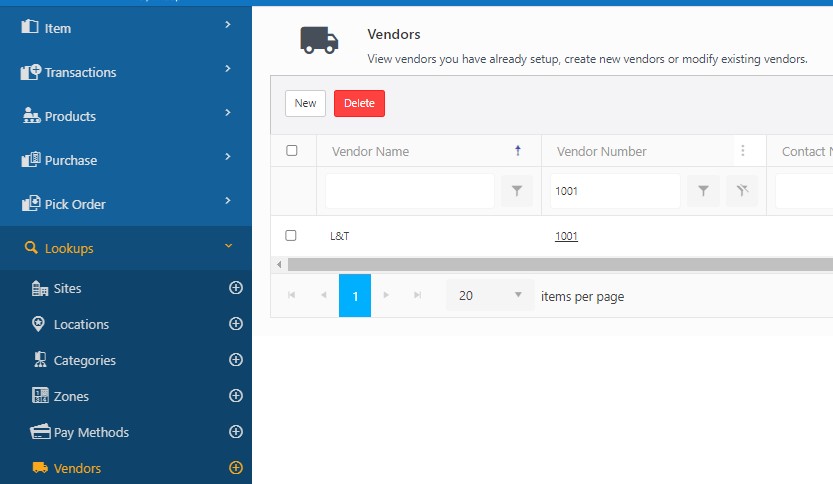Click the plus icon next to Pay Methods
This screenshot has width=833, height=484.
tap(236, 432)
